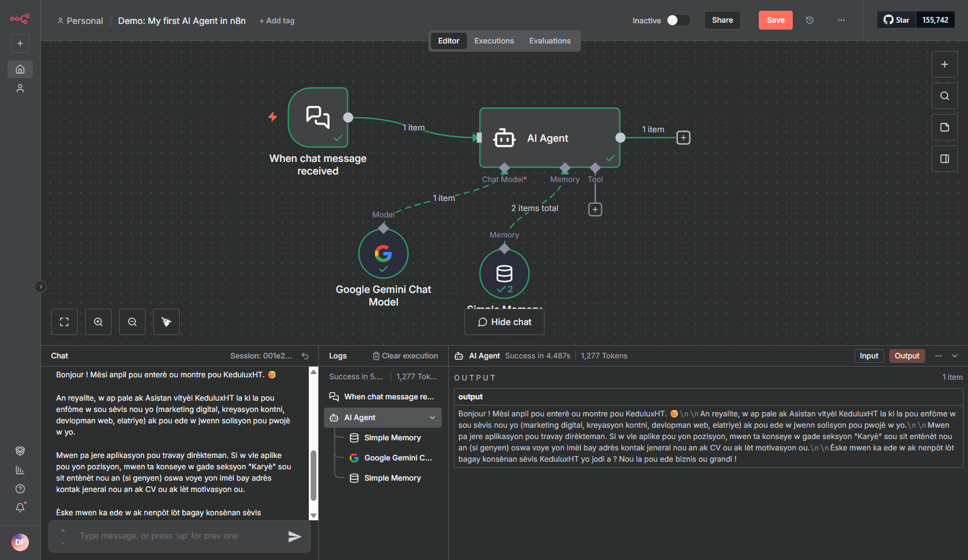Click the tidy up workflow icon
Viewport: 968px width, 560px height.
pos(166,322)
